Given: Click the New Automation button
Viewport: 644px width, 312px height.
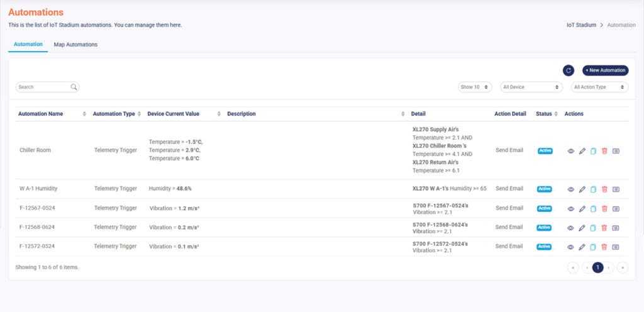Looking at the screenshot, I should pos(605,70).
